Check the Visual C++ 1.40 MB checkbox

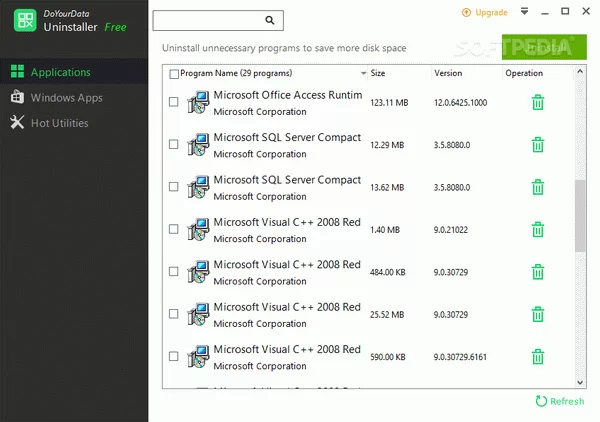click(174, 229)
